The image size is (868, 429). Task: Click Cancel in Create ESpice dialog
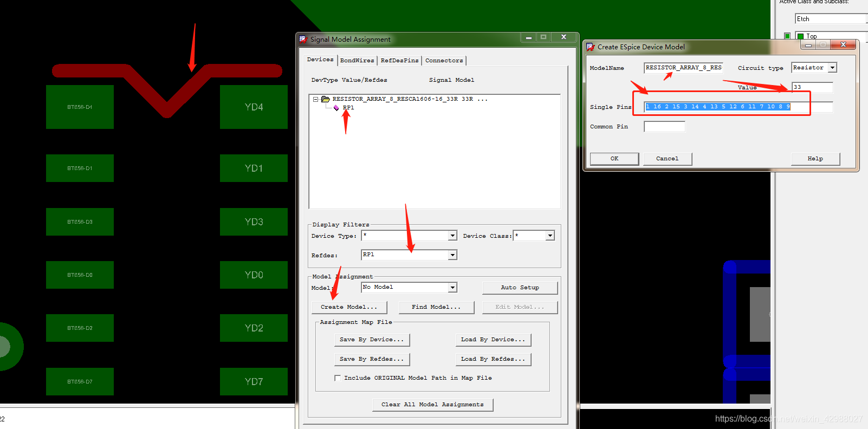(x=667, y=159)
